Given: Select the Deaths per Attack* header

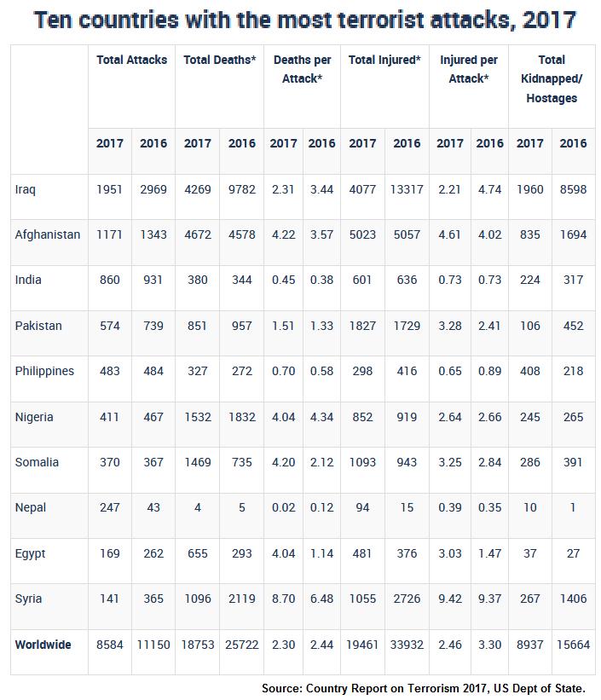Looking at the screenshot, I should (303, 69).
